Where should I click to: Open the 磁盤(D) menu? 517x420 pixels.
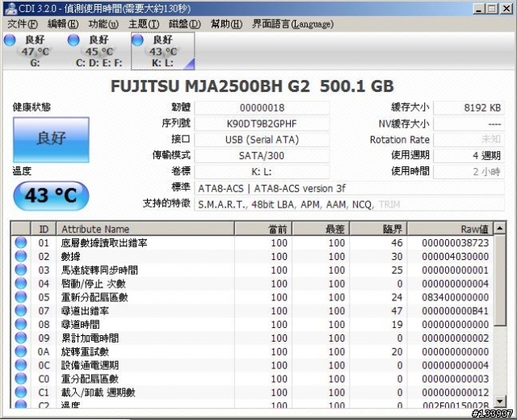tap(184, 24)
